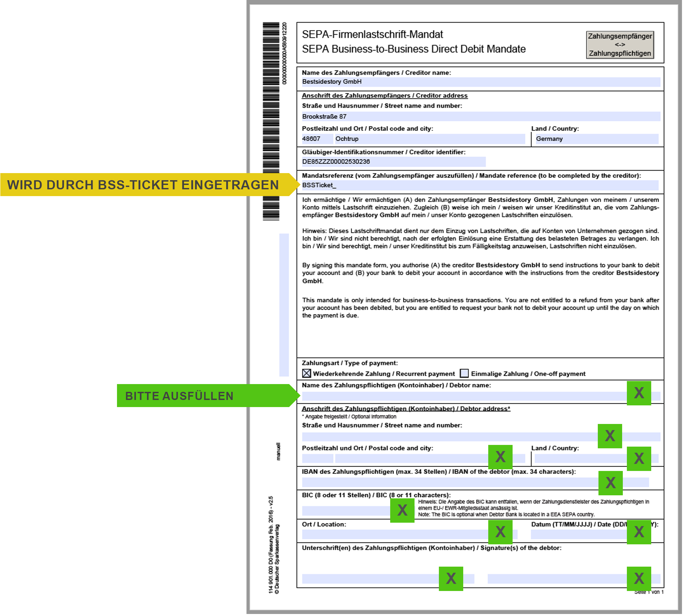Click the Creditor name field with Bestsidestory GmbH
This screenshot has height=616, width=683.
coord(482,82)
